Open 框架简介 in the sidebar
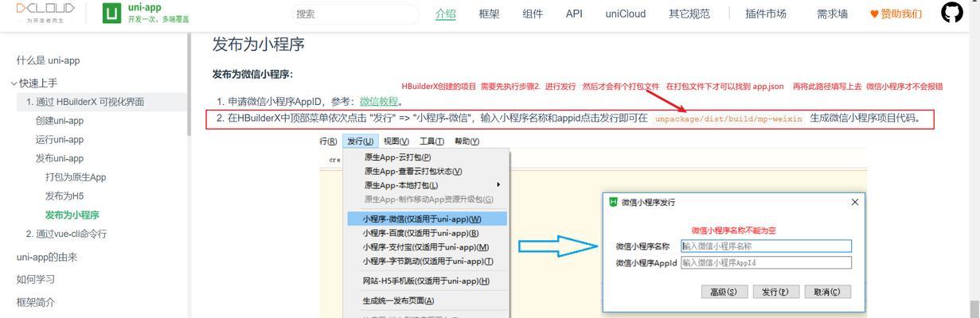 point(36,302)
